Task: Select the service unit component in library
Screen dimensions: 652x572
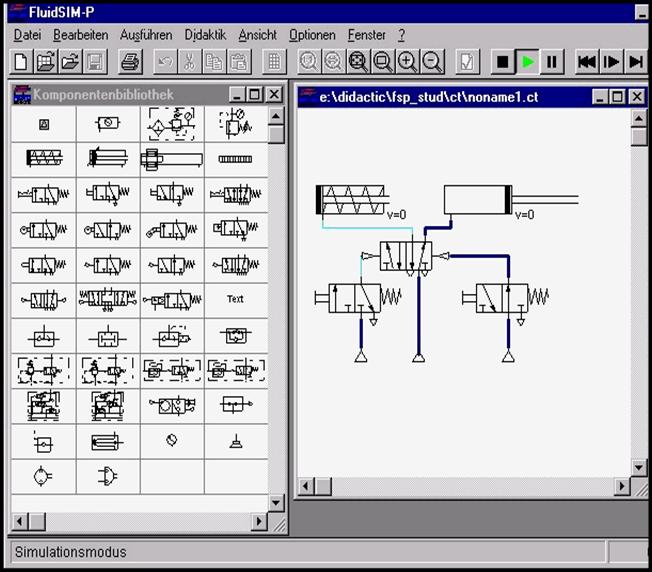Action: [172, 123]
